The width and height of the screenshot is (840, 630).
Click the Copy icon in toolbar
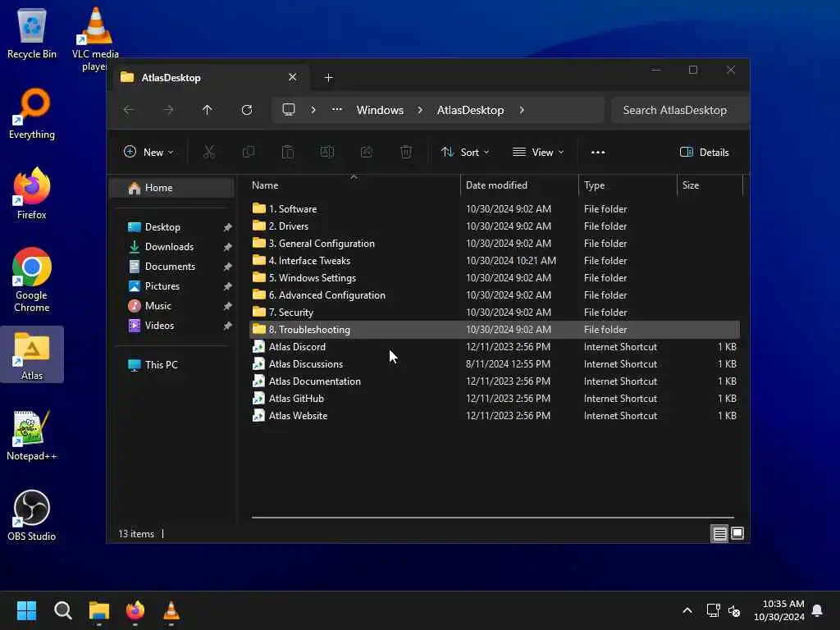click(x=249, y=152)
